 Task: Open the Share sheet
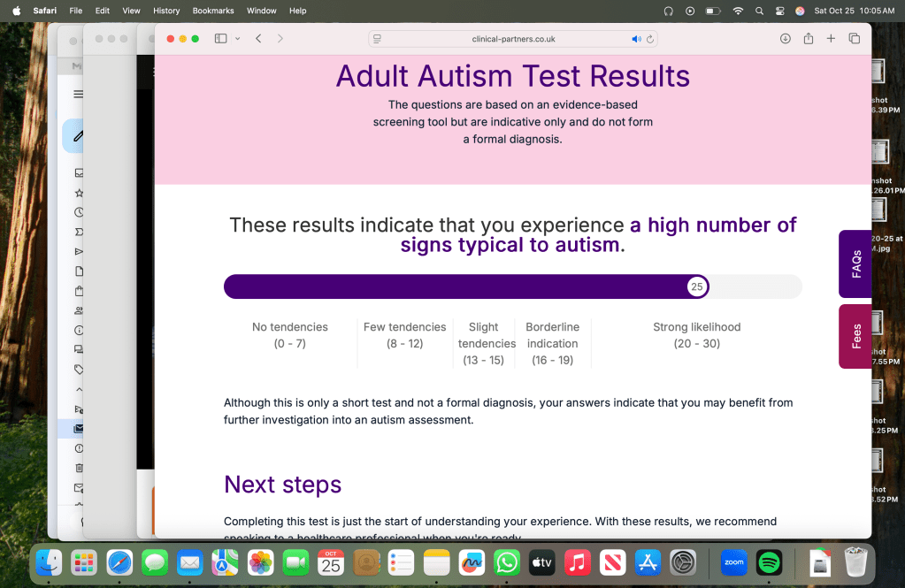coord(808,39)
